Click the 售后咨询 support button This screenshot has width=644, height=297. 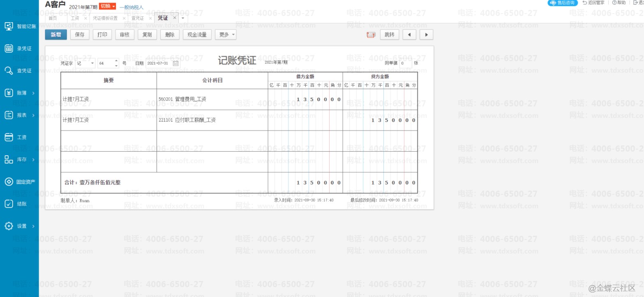(x=563, y=3)
